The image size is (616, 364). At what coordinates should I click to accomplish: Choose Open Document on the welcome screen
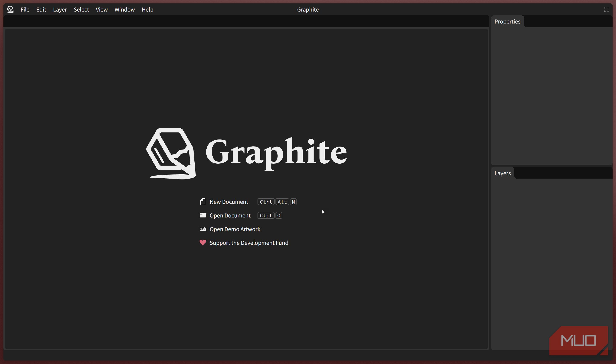point(230,216)
